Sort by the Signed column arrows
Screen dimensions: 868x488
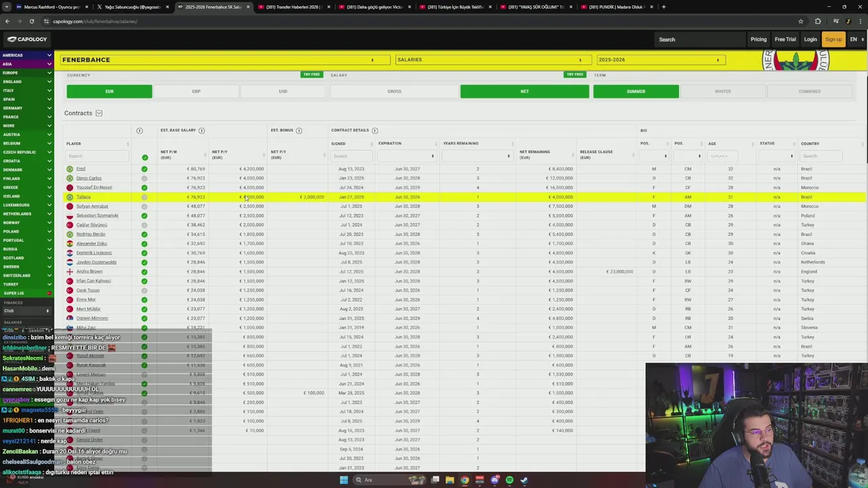371,144
